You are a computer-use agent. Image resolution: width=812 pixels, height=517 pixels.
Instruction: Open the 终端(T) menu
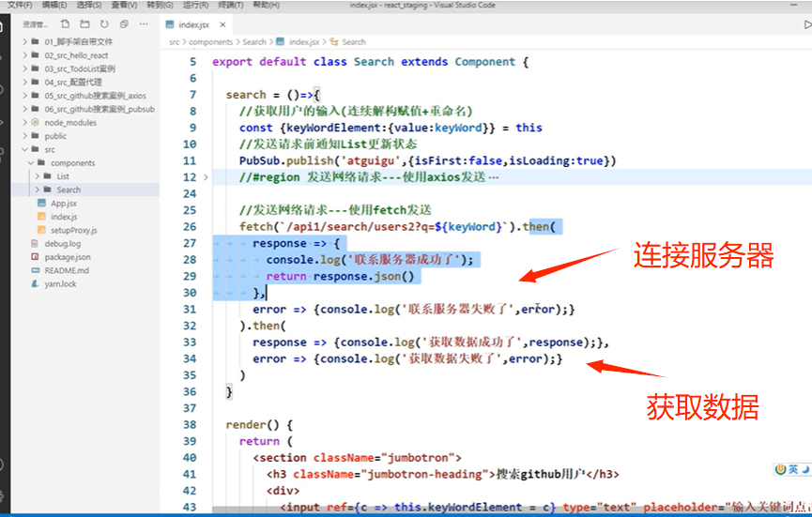(x=231, y=5)
